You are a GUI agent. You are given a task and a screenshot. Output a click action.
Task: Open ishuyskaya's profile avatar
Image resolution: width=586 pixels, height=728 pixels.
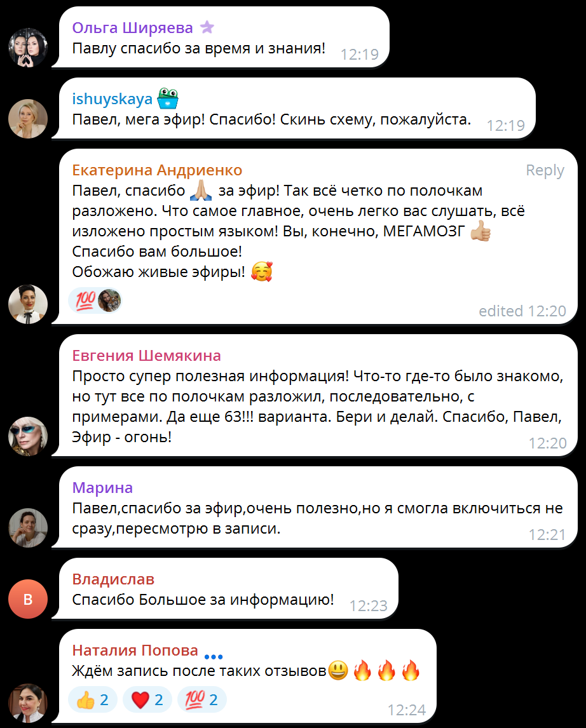tap(29, 119)
